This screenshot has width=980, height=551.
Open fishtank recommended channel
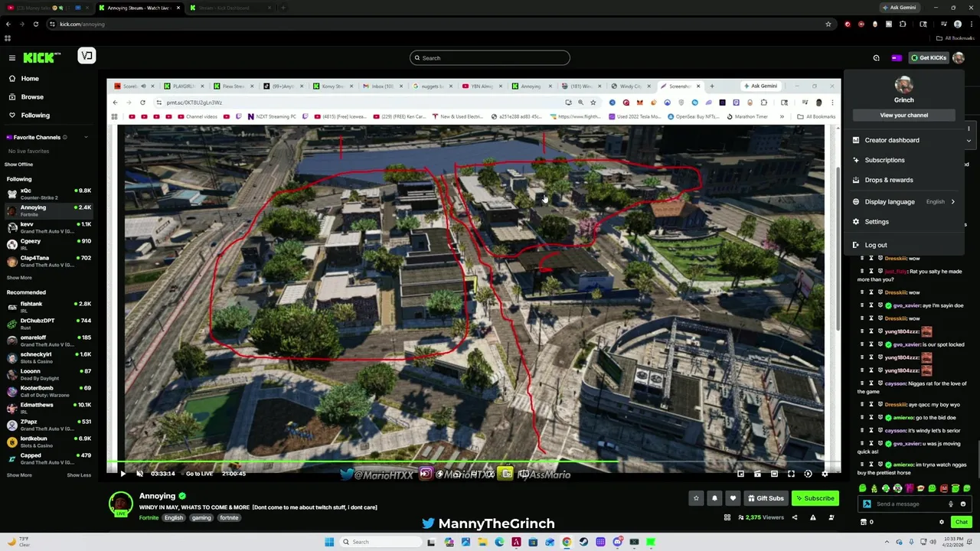pyautogui.click(x=48, y=307)
